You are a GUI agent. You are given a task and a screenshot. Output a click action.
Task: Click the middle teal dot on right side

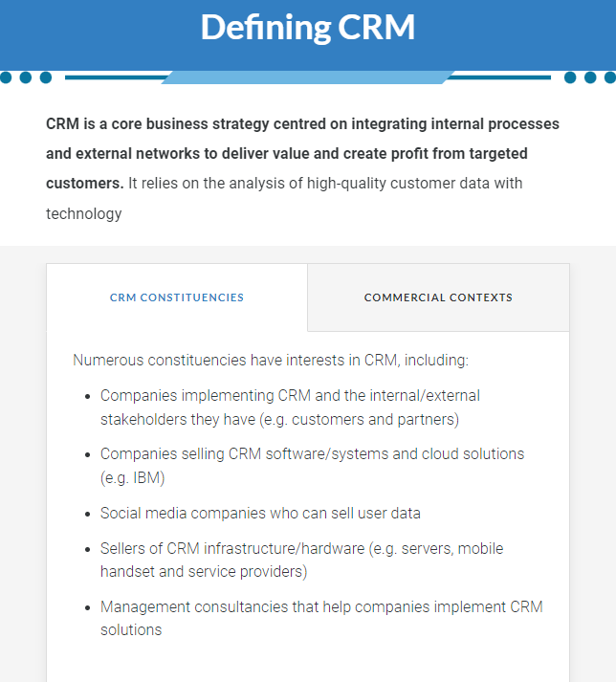coord(590,77)
